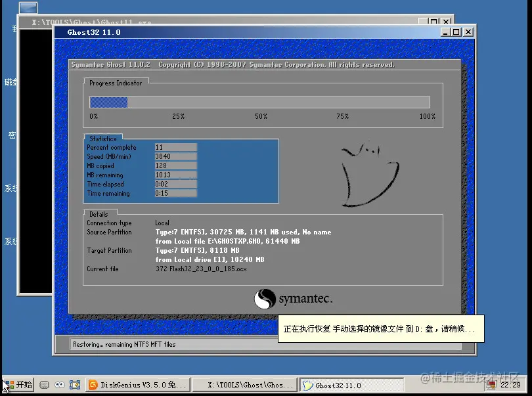The width and height of the screenshot is (532, 396).
Task: Click current file Flash32_23_0_0_185.ocx
Action: coord(201,269)
